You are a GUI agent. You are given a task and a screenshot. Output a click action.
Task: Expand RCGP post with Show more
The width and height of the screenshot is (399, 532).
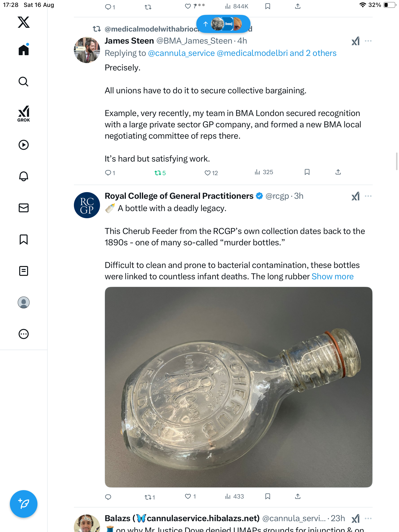tap(332, 277)
